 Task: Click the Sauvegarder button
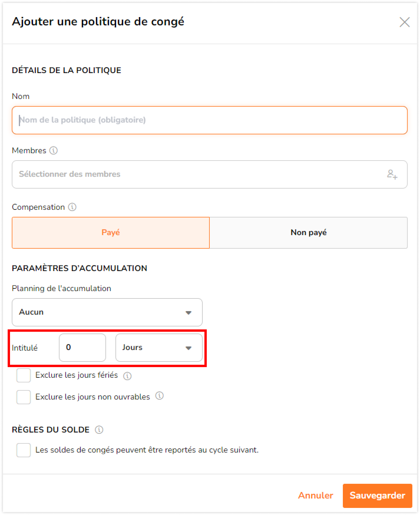377,496
